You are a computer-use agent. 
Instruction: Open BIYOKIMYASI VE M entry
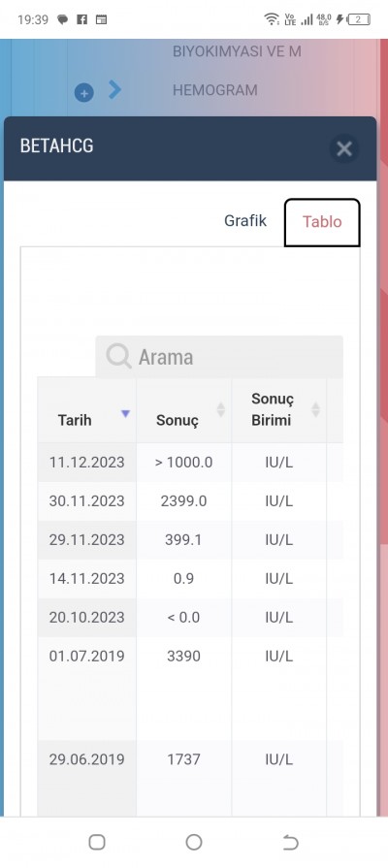(237, 52)
